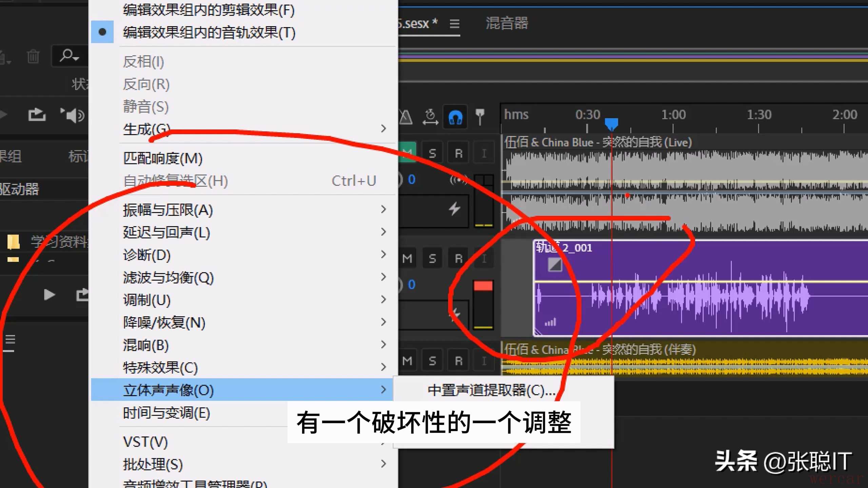This screenshot has width=868, height=488.
Task: Open the search magnifier dropdown in files panel
Action: tap(70, 56)
